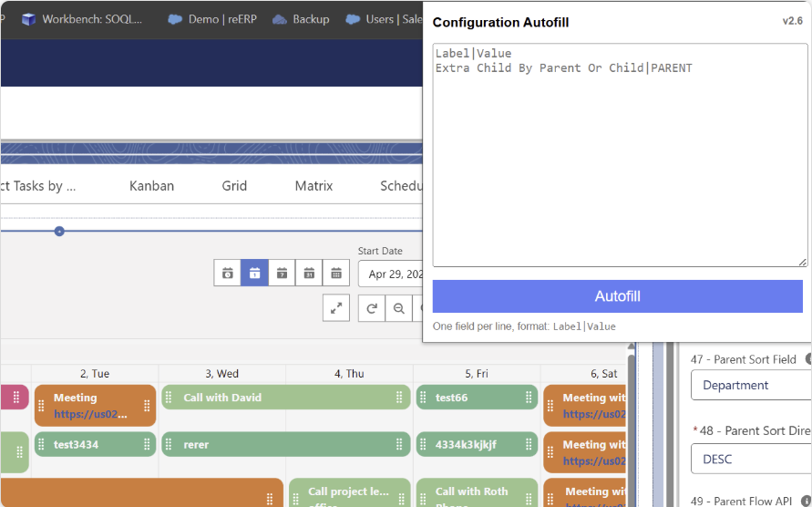Viewport: 812px width, 507px height.
Task: Click drag handle on the pink event card
Action: tap(16, 397)
